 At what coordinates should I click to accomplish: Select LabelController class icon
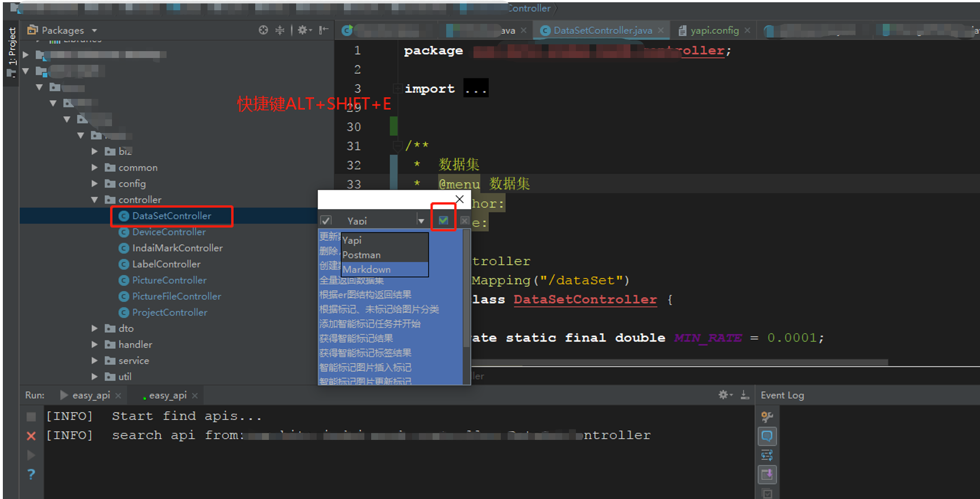(x=123, y=264)
